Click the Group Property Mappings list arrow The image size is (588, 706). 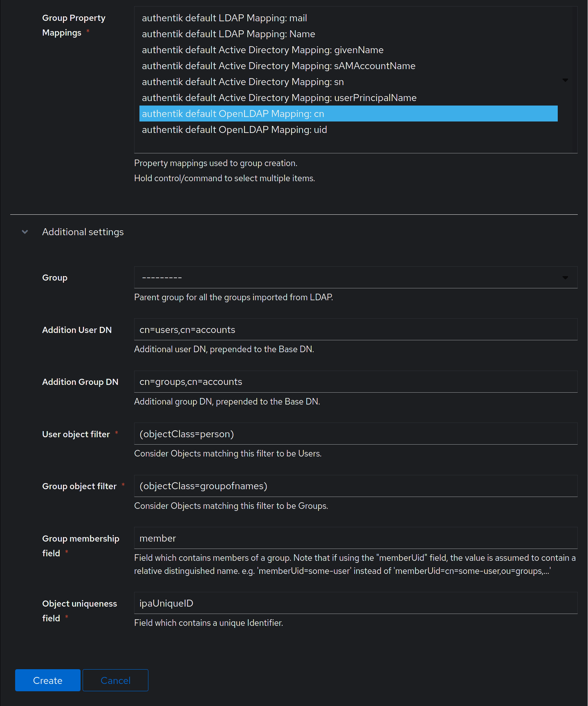click(x=565, y=80)
